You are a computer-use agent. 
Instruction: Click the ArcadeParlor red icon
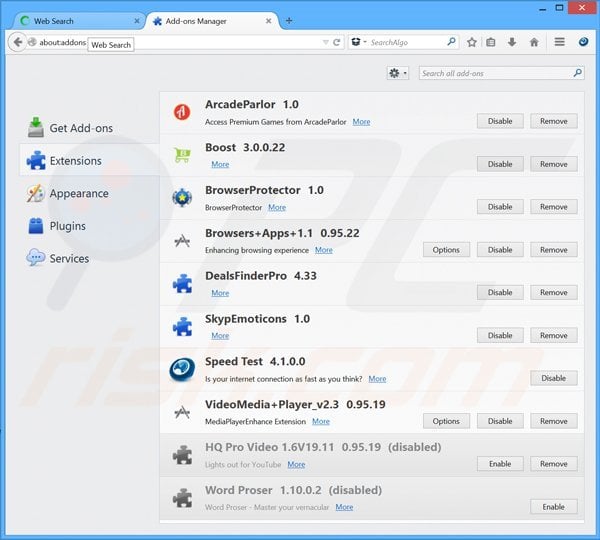pos(182,112)
